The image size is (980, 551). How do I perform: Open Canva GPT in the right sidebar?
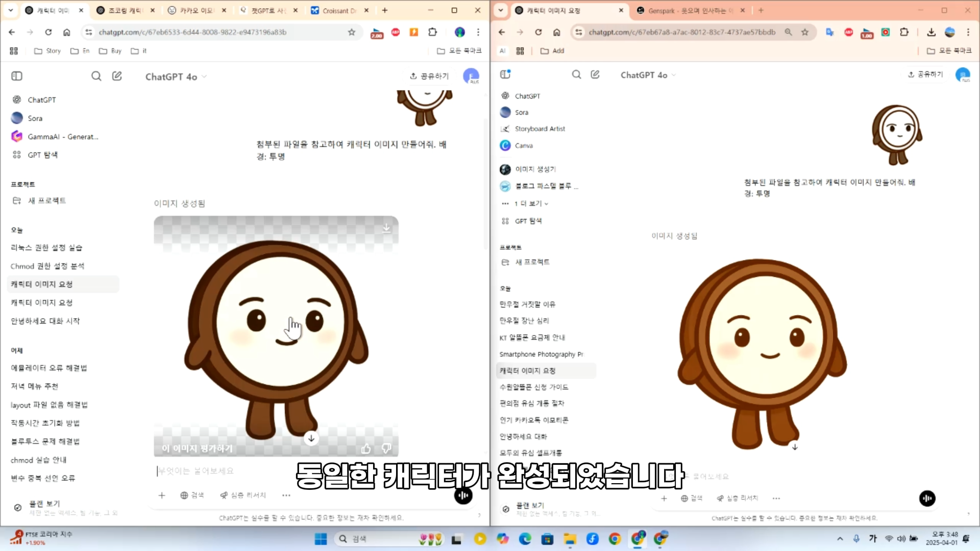click(524, 145)
